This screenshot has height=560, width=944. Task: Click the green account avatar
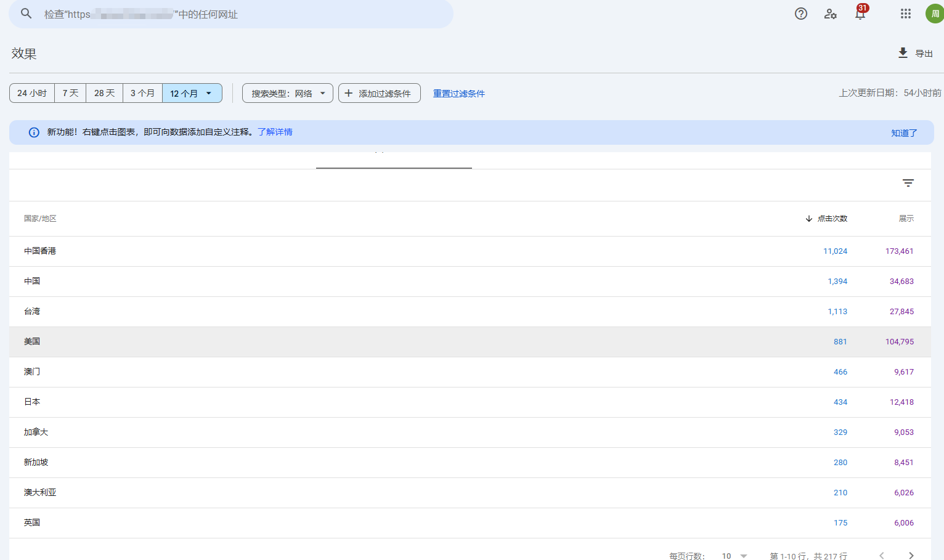[x=934, y=14]
